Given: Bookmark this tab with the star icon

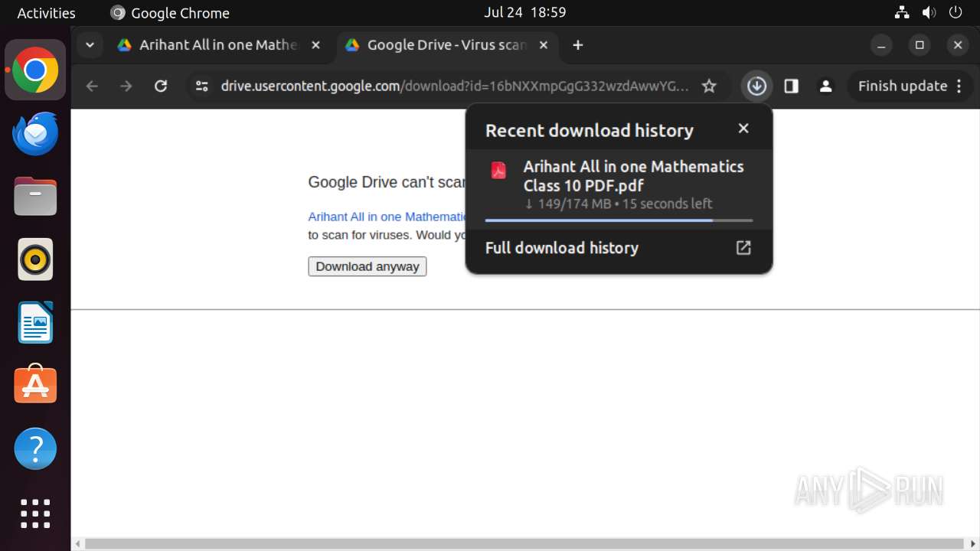Looking at the screenshot, I should (710, 86).
